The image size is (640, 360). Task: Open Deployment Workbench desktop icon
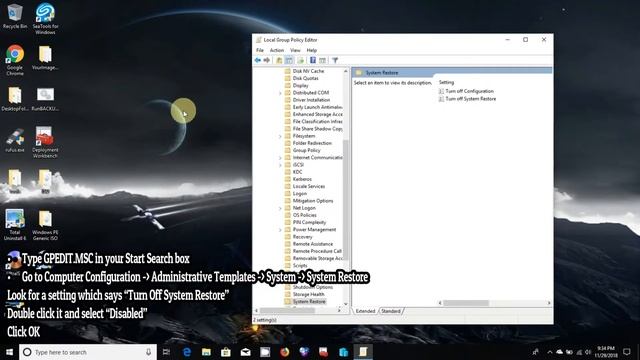[x=45, y=142]
